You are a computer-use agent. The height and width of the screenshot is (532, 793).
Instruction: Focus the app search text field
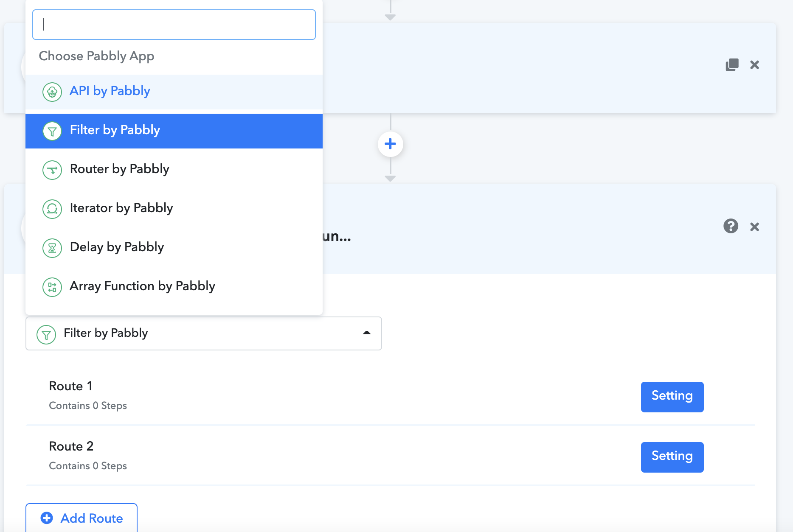tap(174, 25)
